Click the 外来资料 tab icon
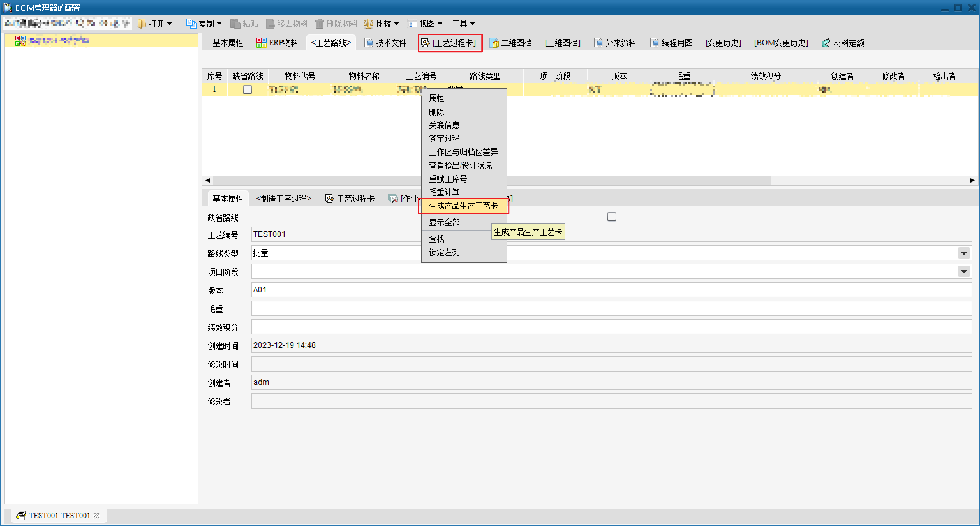 tap(598, 43)
